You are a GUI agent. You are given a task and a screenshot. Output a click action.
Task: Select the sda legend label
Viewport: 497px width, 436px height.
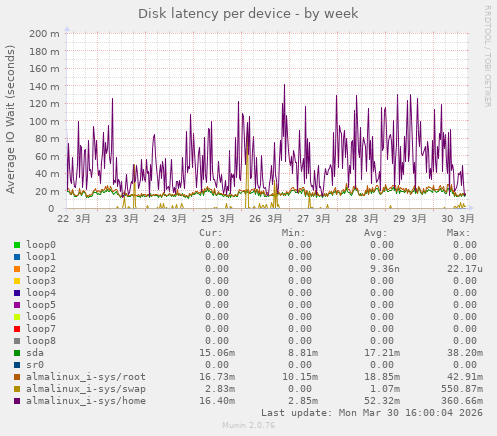pyautogui.click(x=35, y=353)
